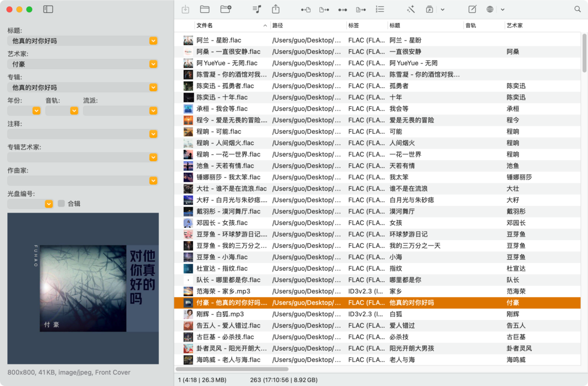Sort by the 艺术家 column header
The width and height of the screenshot is (588, 386).
coord(543,25)
